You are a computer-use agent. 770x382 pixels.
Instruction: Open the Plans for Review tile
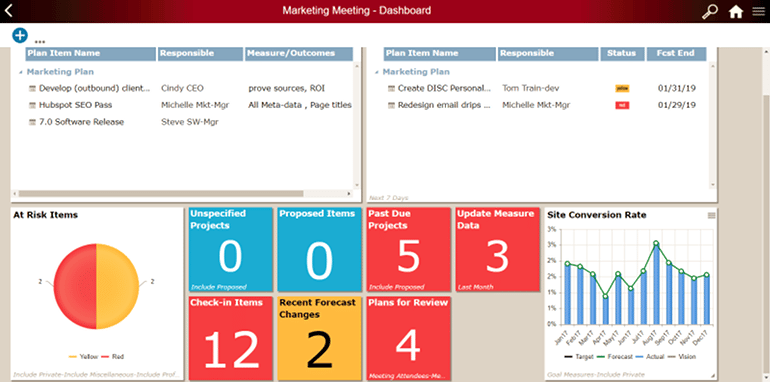(x=409, y=338)
